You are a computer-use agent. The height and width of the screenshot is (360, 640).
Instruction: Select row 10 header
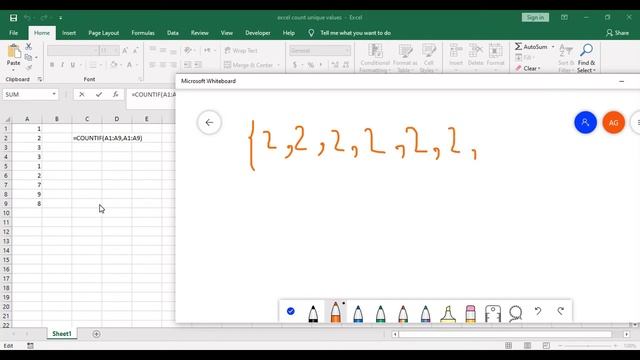point(6,213)
